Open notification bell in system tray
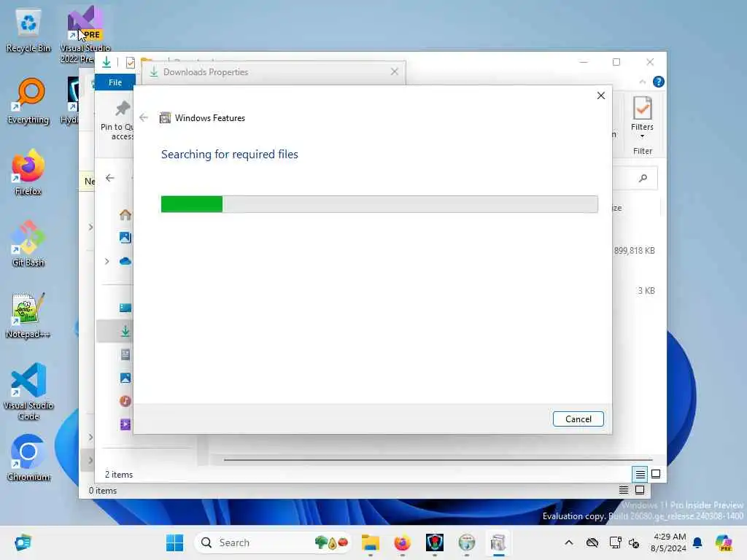747x560 pixels. pyautogui.click(x=697, y=542)
